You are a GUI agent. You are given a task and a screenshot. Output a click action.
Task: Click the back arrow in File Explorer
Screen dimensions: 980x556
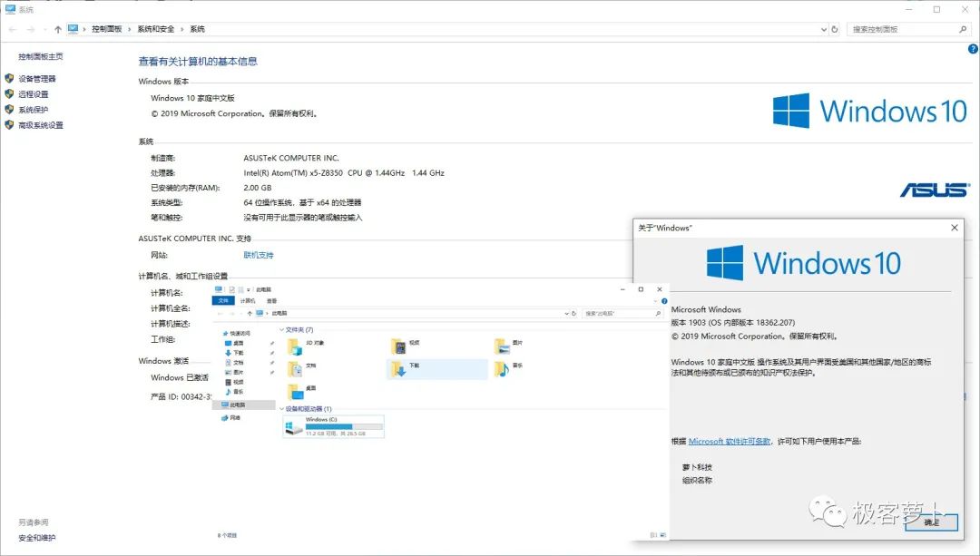point(220,314)
